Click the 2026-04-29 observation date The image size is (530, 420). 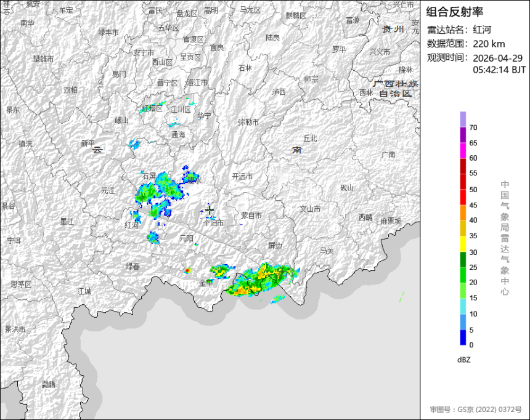(497, 58)
